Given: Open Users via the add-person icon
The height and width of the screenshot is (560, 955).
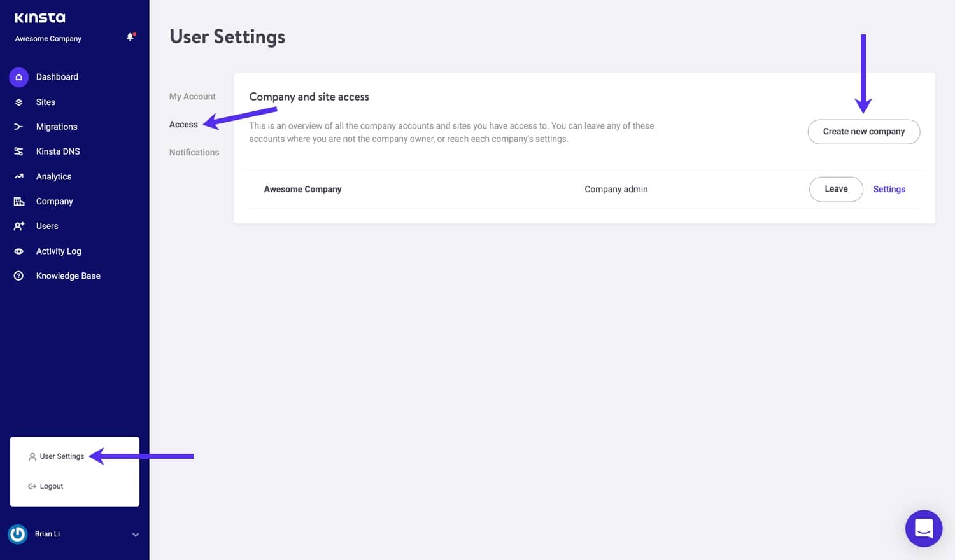Looking at the screenshot, I should pyautogui.click(x=18, y=226).
